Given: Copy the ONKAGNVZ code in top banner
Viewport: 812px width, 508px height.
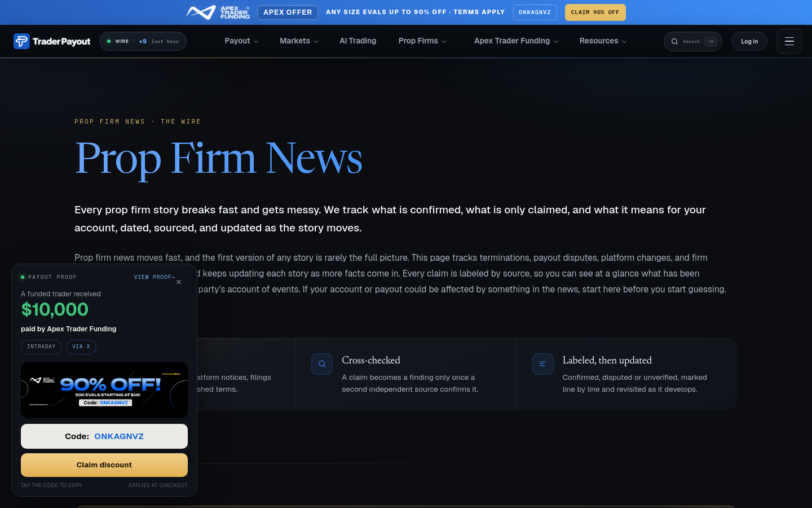Looking at the screenshot, I should point(535,12).
